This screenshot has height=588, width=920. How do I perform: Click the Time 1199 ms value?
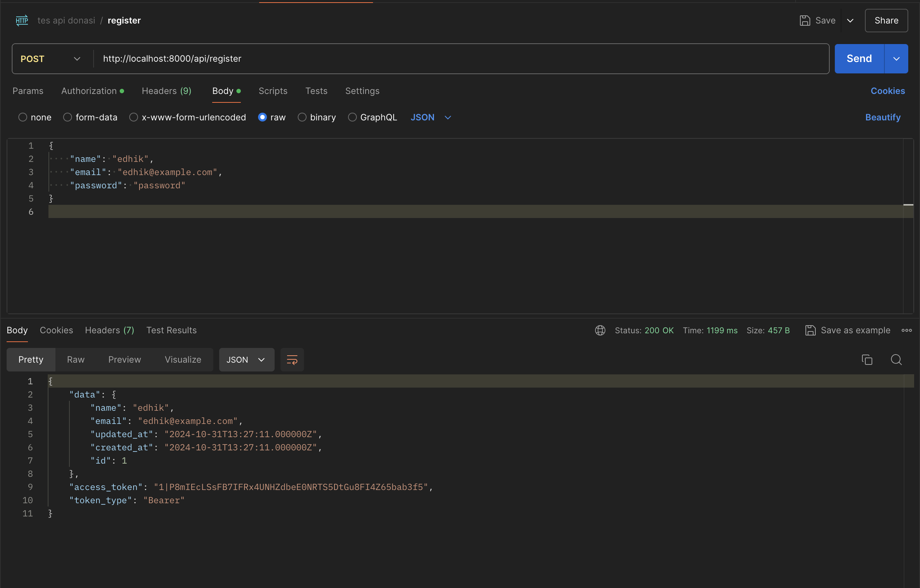point(722,330)
